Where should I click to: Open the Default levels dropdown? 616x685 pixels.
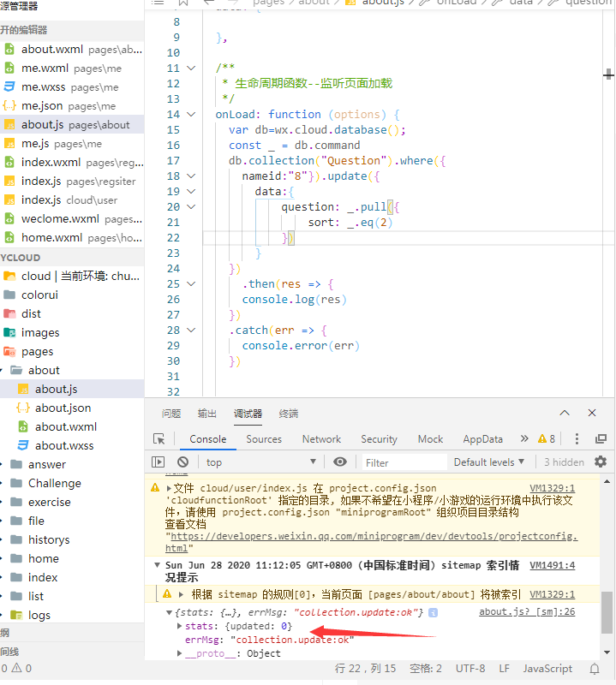489,462
